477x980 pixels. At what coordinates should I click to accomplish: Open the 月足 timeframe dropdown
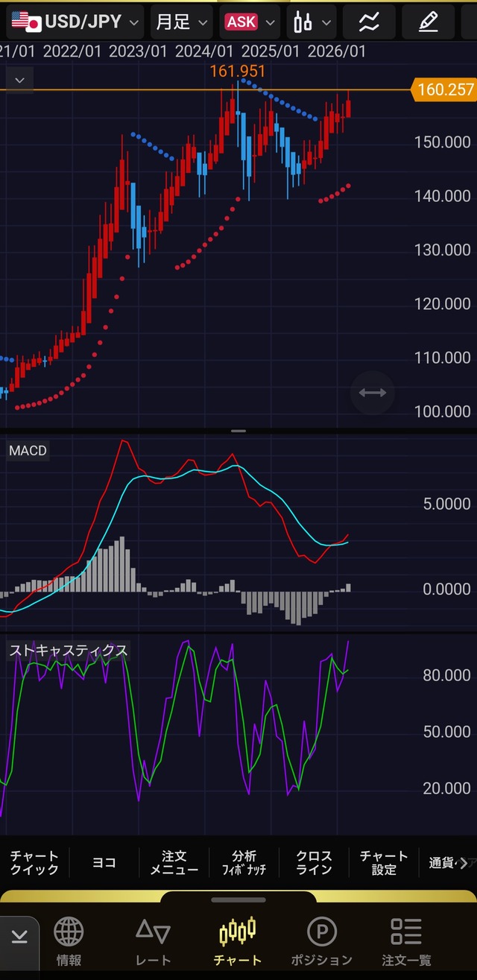[181, 22]
